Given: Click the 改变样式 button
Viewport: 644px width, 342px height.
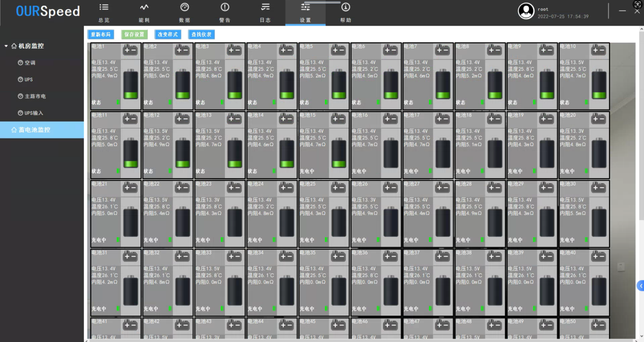Looking at the screenshot, I should (x=168, y=35).
